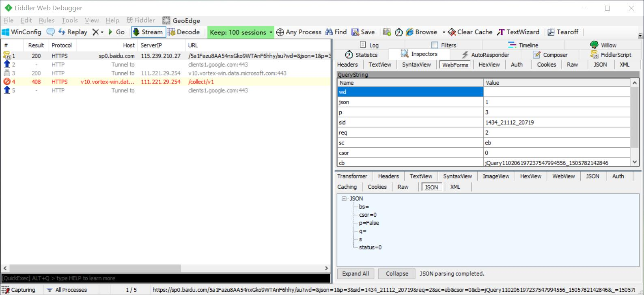This screenshot has height=295, width=644.
Task: Click the Result column header
Action: click(37, 45)
